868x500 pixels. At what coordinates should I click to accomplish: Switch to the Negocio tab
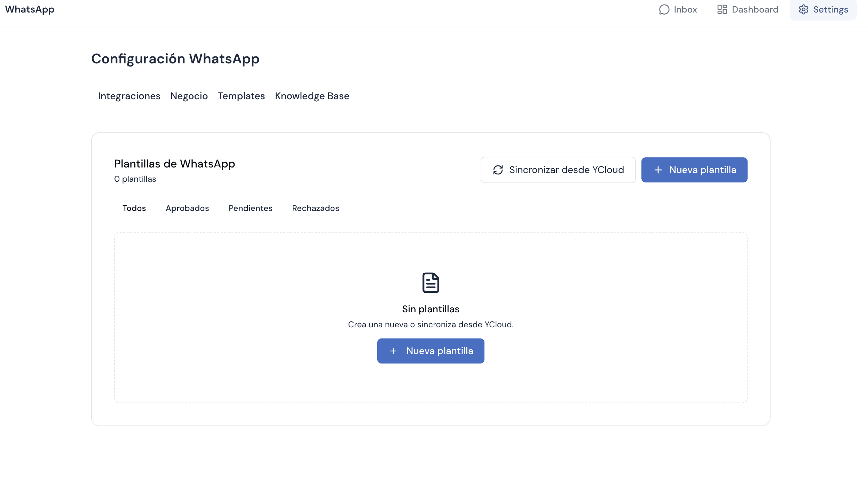tap(189, 96)
